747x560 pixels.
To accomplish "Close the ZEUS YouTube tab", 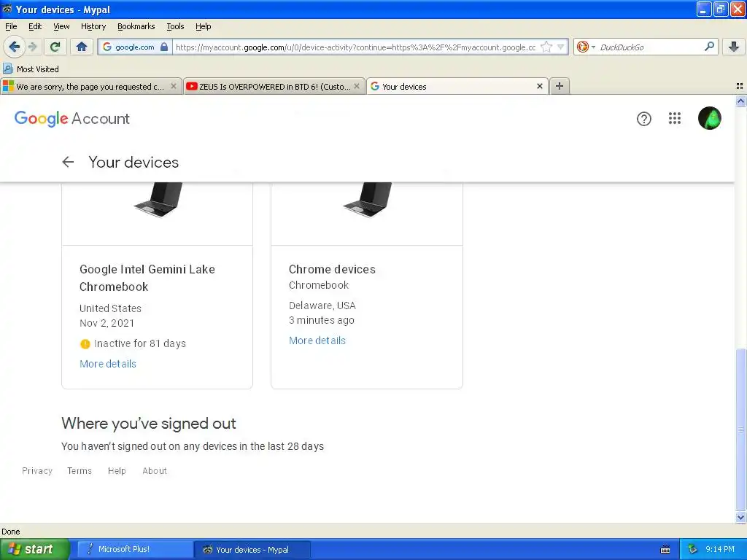I will 356,86.
